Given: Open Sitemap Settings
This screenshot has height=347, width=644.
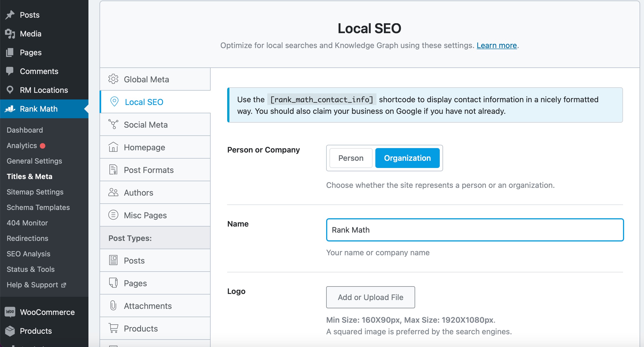Looking at the screenshot, I should tap(35, 192).
